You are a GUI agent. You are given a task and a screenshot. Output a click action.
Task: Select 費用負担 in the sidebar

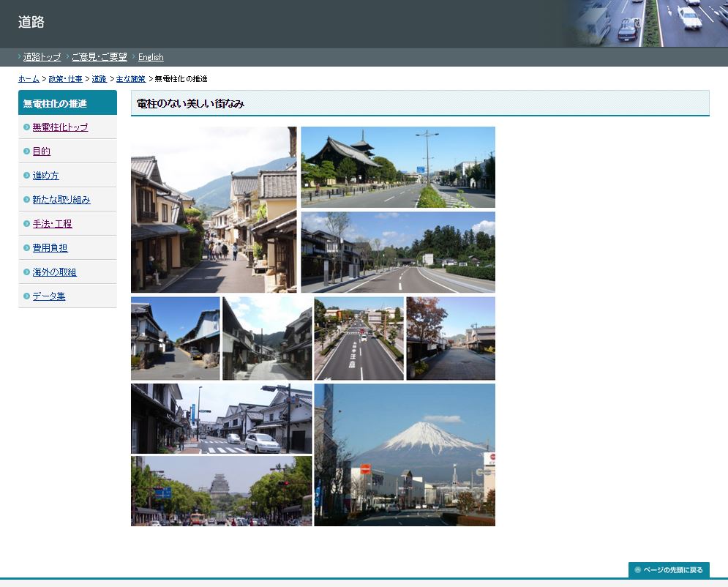pyautogui.click(x=50, y=248)
